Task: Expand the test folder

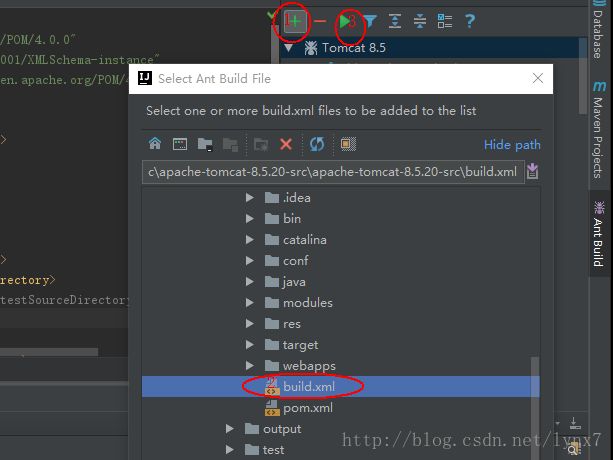Action: coord(229,450)
